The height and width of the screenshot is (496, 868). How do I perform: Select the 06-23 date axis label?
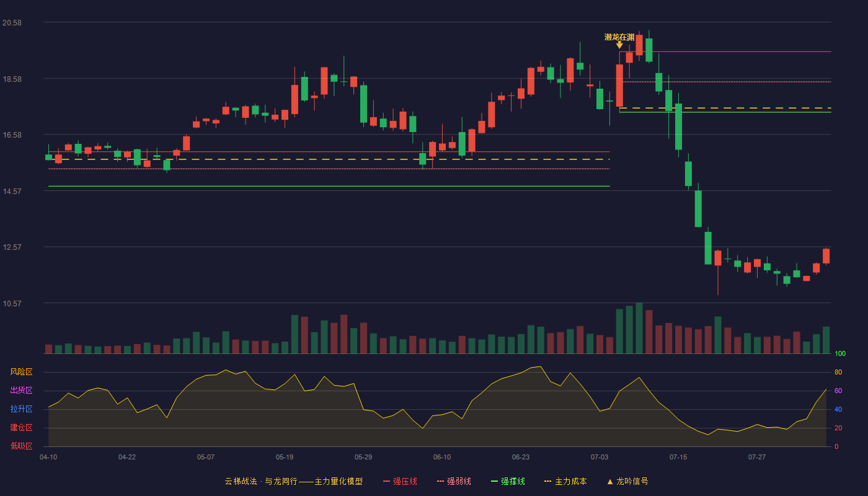pos(521,457)
